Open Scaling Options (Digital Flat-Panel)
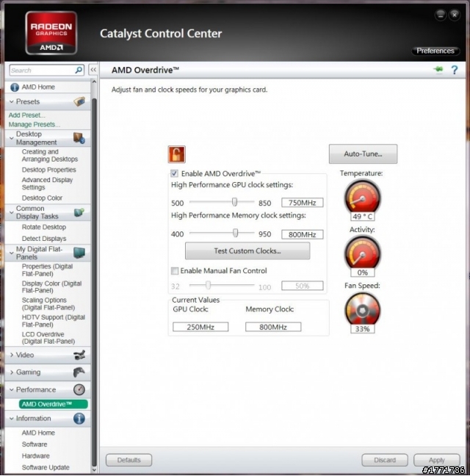The height and width of the screenshot is (476, 470). point(48,304)
